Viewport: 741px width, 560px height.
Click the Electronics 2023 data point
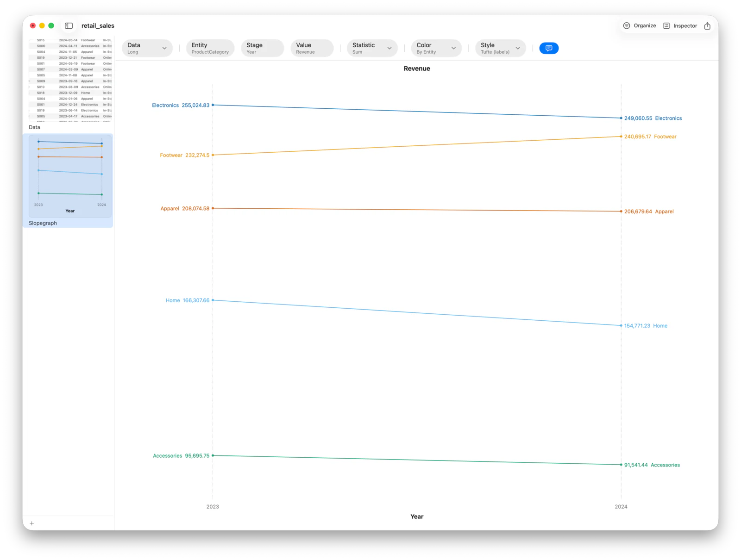(x=213, y=105)
